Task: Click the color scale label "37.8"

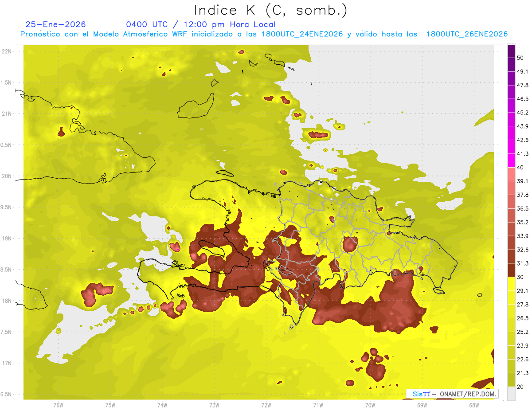Action: pyautogui.click(x=523, y=195)
